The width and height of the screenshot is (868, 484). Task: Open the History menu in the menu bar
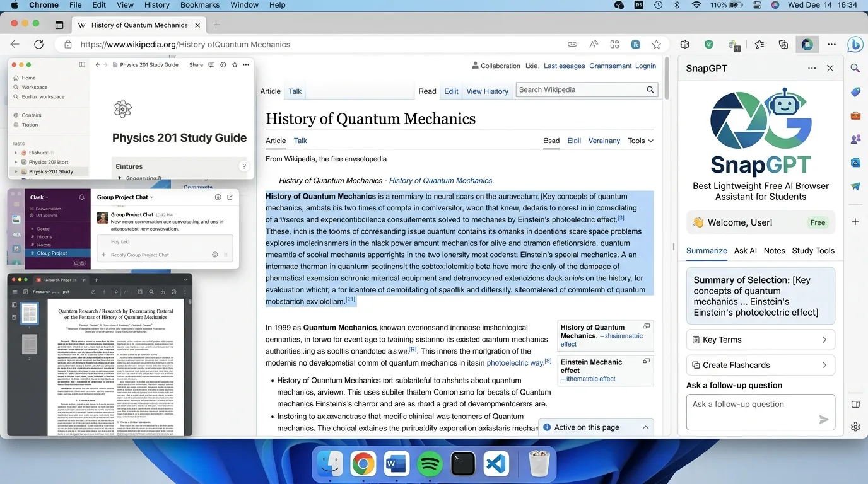[156, 5]
